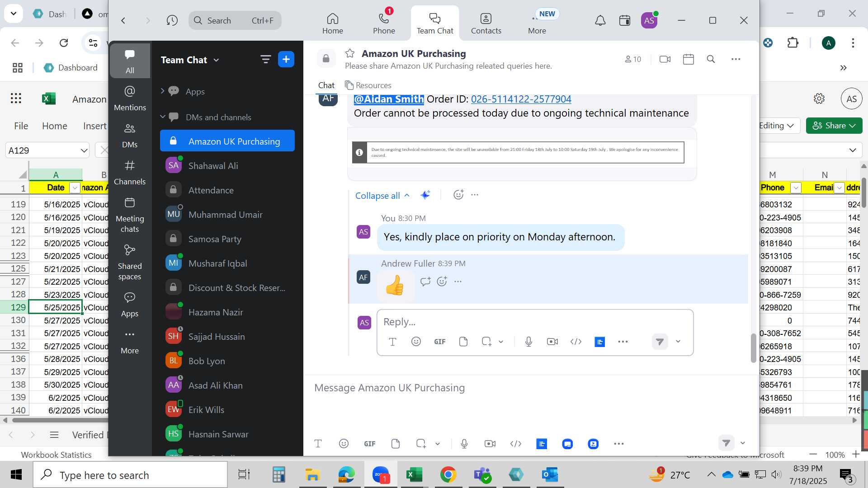Click the audio message microphone in reply box
This screenshot has height=488, width=868.
[x=528, y=342]
